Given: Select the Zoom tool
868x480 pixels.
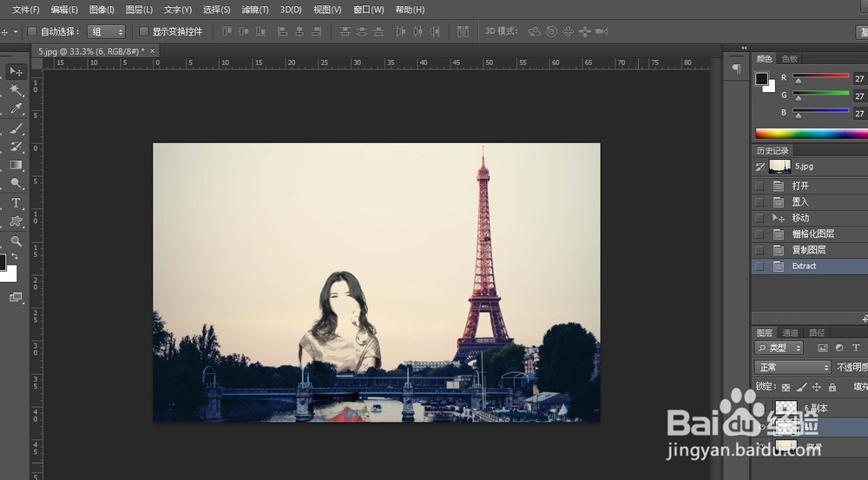Looking at the screenshot, I should coord(16,240).
